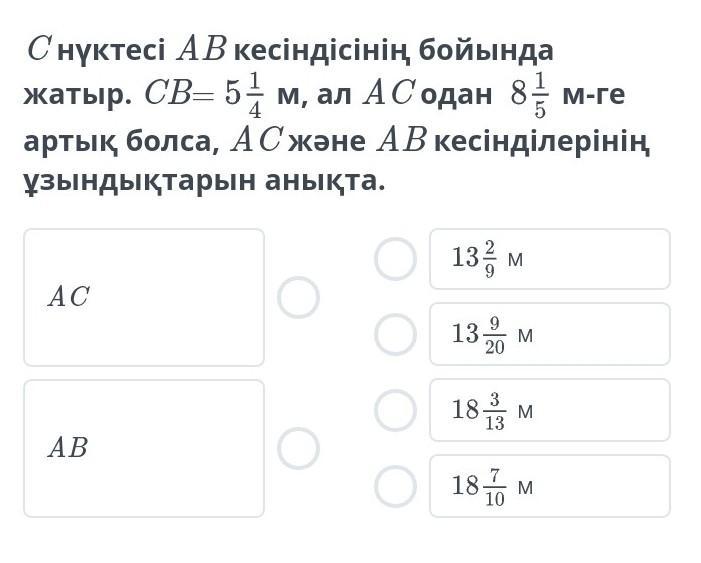Click the AB segment card
Viewport: 701px width, 563px height.
(144, 448)
